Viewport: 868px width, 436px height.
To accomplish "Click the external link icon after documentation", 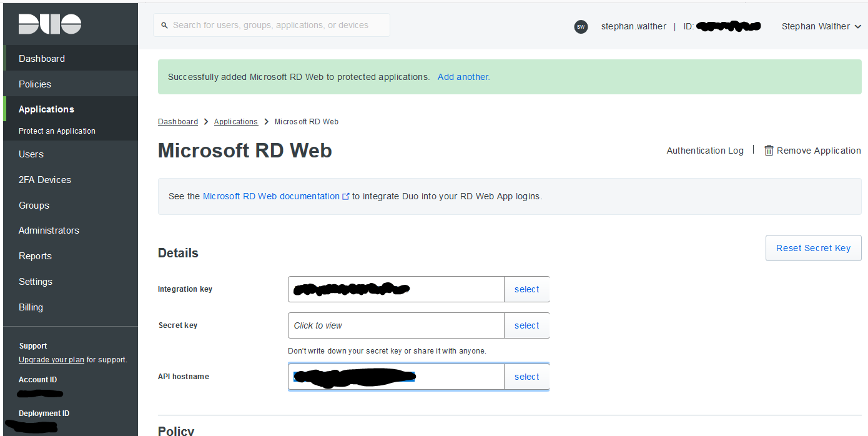I will pos(346,196).
